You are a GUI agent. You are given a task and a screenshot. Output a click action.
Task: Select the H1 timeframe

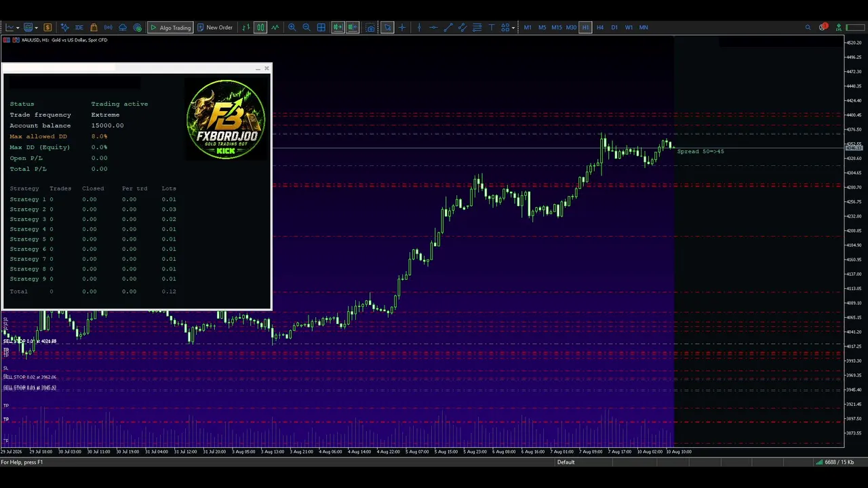(585, 27)
